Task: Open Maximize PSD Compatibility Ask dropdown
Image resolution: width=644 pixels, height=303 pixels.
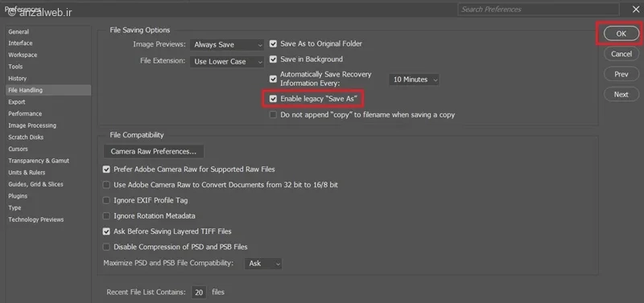Action: pos(263,264)
